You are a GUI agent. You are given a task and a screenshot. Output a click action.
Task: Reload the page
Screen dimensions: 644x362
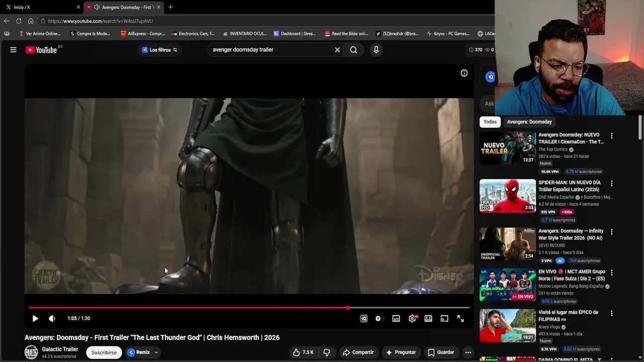tap(19, 21)
